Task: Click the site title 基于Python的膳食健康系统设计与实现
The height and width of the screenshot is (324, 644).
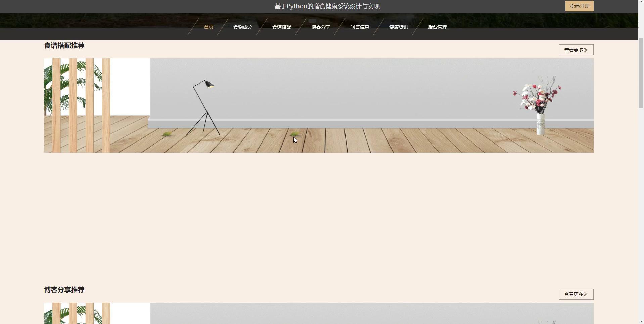Action: tap(327, 6)
